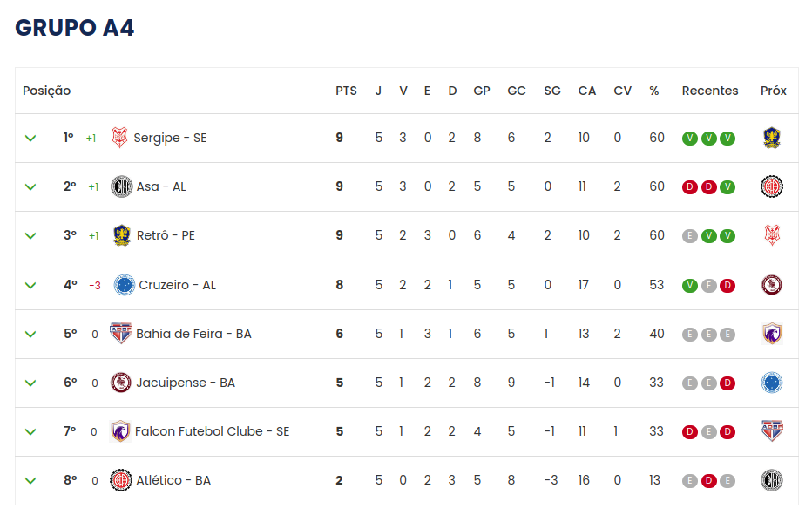Click the Bahia de Feira team crest

coord(120,333)
